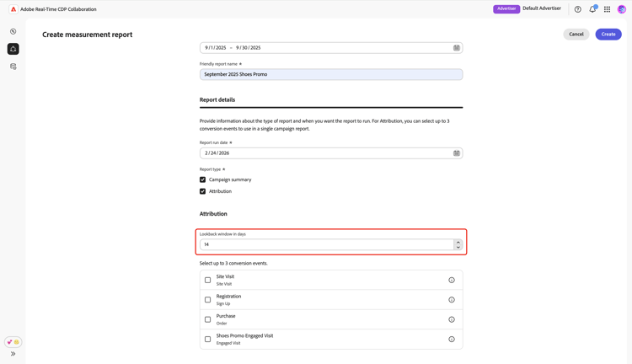
Task: Open the apps grid switcher
Action: point(607,9)
